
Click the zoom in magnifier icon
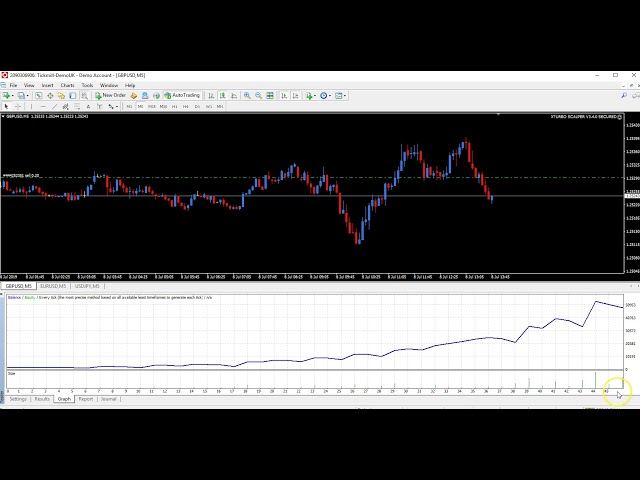pyautogui.click(x=246, y=95)
